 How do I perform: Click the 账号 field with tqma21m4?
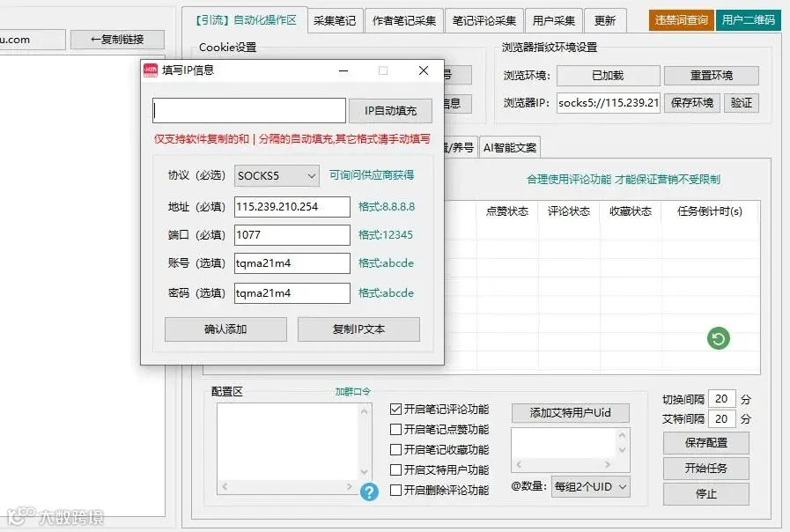(x=292, y=263)
